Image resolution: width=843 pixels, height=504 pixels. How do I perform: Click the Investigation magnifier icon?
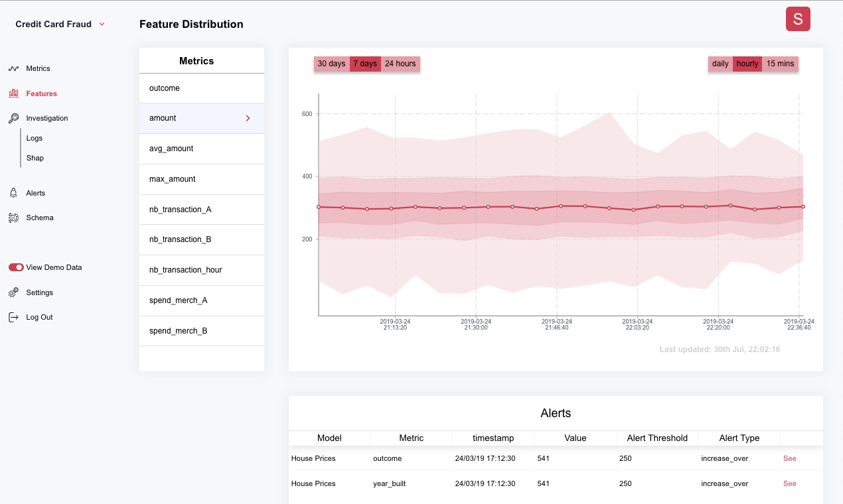[x=13, y=118]
